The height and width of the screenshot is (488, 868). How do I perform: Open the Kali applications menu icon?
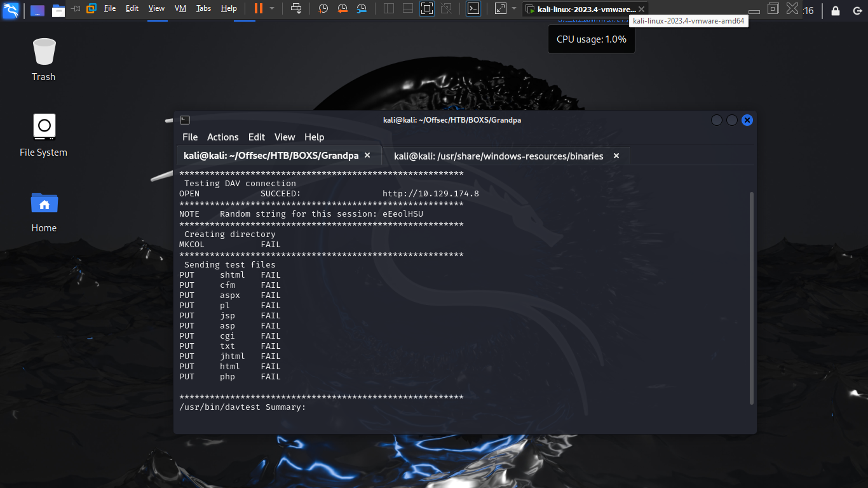10,10
